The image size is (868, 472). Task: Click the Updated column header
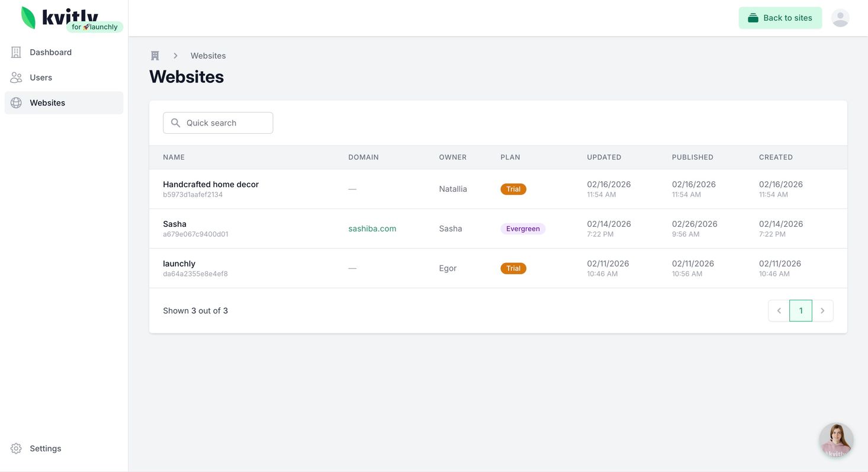pyautogui.click(x=604, y=157)
